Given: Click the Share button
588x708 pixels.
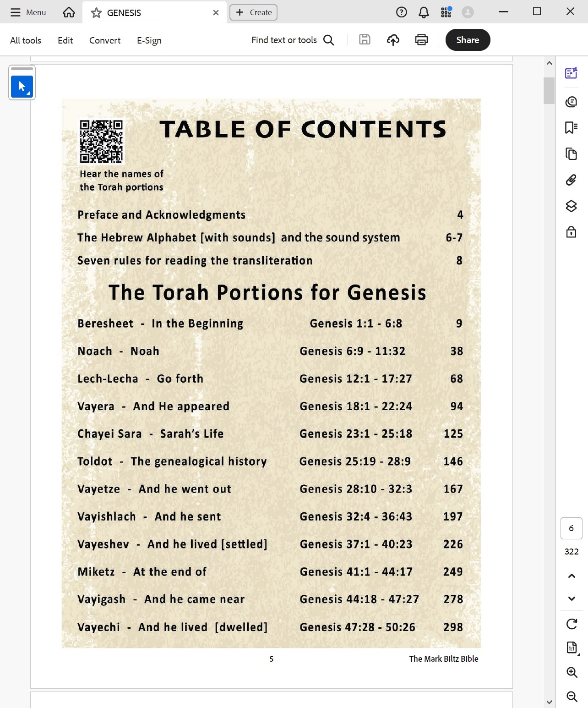Looking at the screenshot, I should 468,40.
